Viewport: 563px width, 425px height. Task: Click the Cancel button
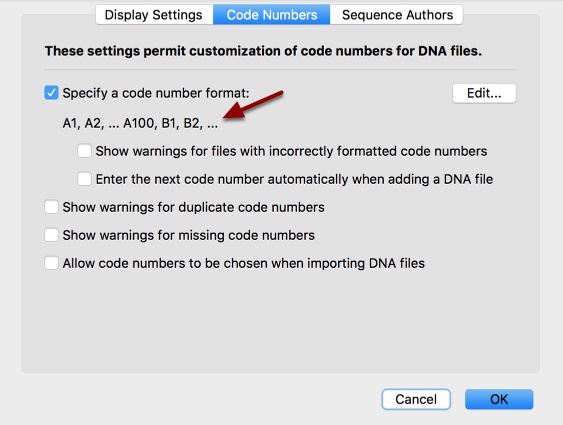[x=416, y=399]
